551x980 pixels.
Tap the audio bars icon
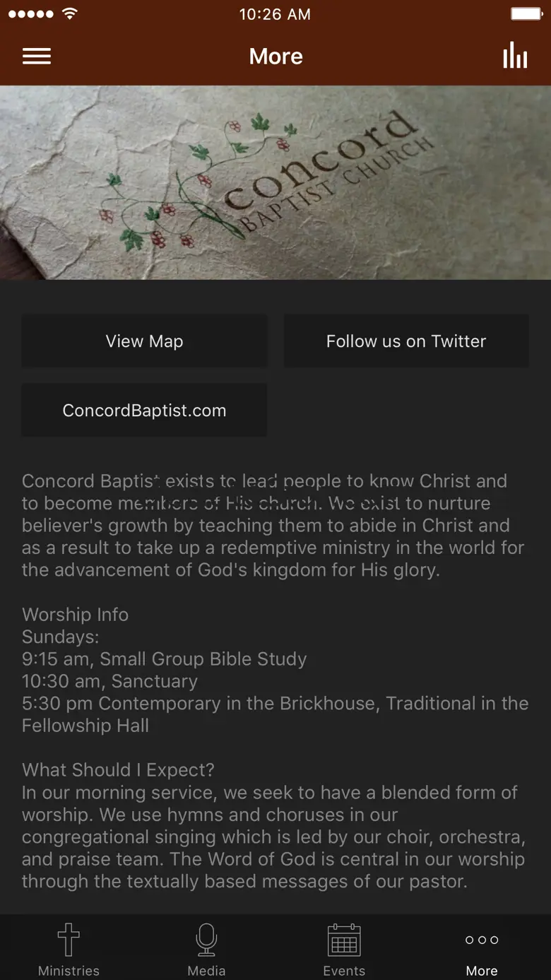(x=515, y=56)
